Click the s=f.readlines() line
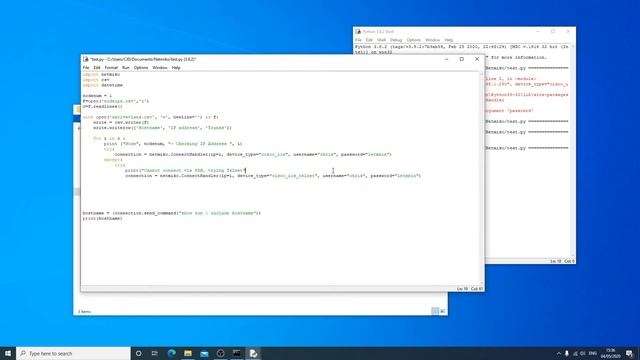The image size is (640, 360). tap(102, 107)
